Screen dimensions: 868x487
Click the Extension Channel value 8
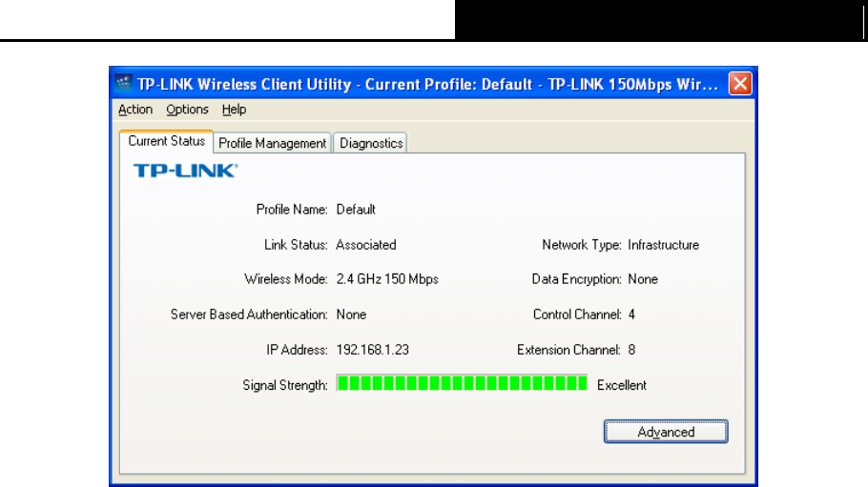coord(631,350)
